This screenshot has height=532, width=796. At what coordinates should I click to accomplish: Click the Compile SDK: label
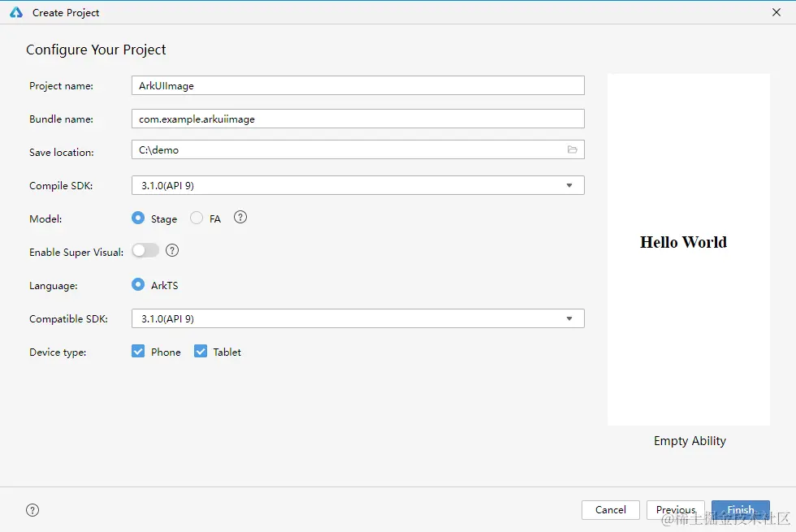point(61,186)
